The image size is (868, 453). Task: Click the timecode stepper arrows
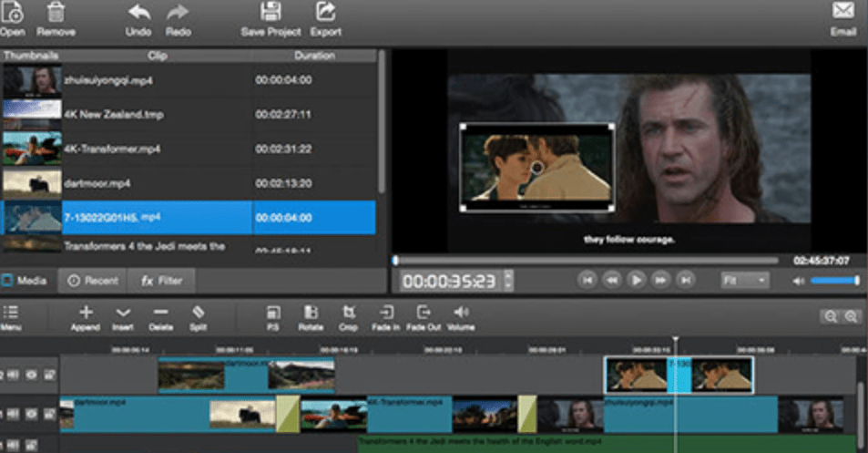tap(509, 280)
